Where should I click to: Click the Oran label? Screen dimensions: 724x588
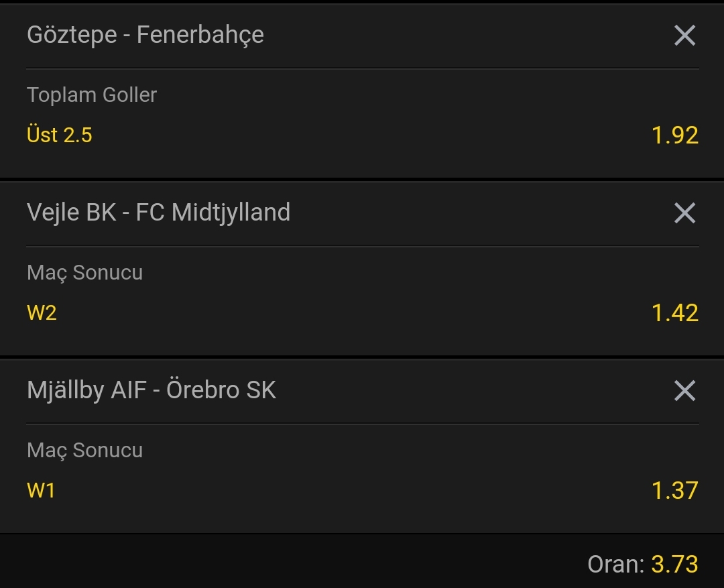pos(615,565)
